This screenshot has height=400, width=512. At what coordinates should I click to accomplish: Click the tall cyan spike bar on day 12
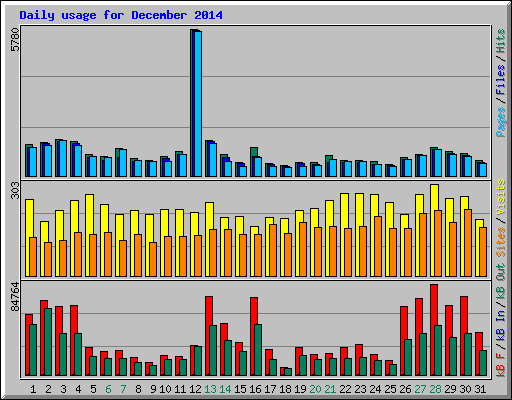[x=198, y=104]
